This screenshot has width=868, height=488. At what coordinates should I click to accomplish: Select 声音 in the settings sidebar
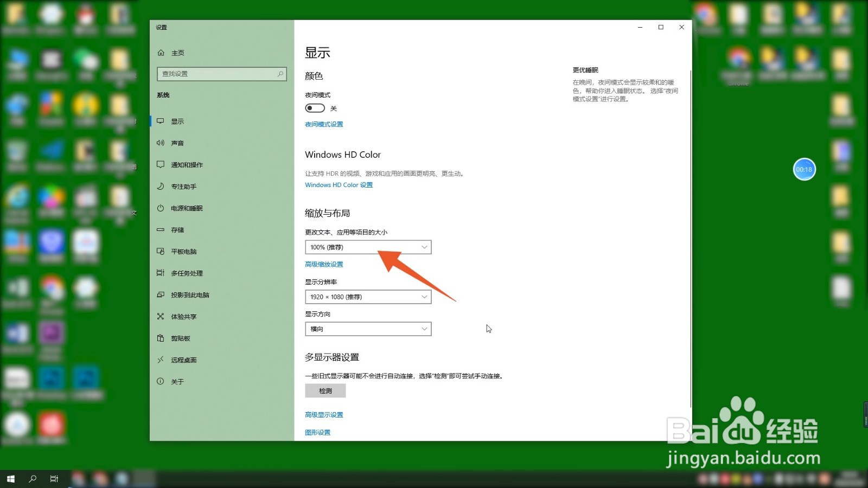tap(222, 143)
